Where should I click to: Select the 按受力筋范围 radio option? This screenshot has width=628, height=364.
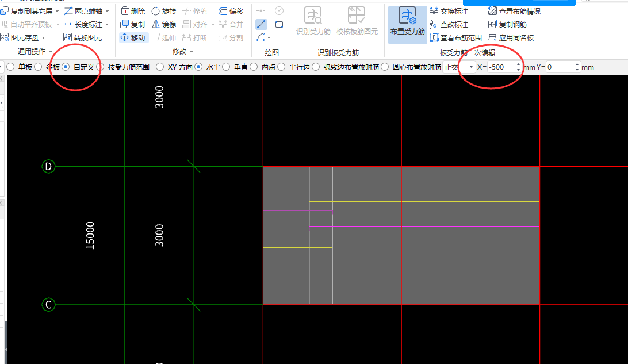coord(100,67)
